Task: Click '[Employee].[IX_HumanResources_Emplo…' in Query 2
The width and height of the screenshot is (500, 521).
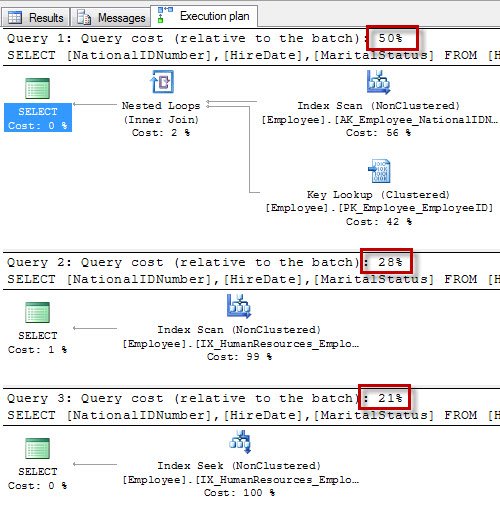Action: point(241,344)
